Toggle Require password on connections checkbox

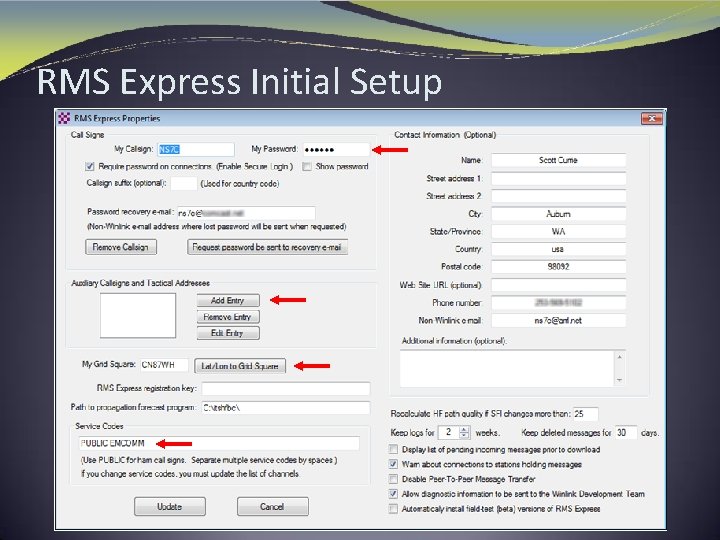click(90, 166)
